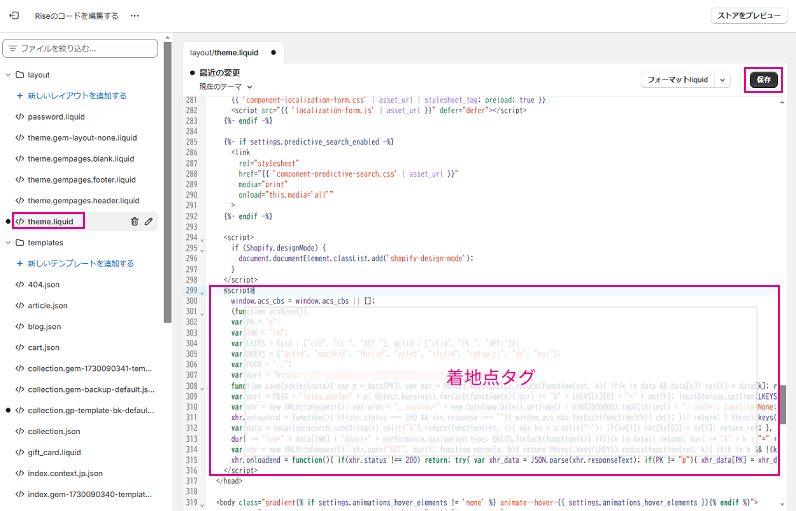Click the exit editor back icon
This screenshot has height=511, width=796.
(x=14, y=16)
